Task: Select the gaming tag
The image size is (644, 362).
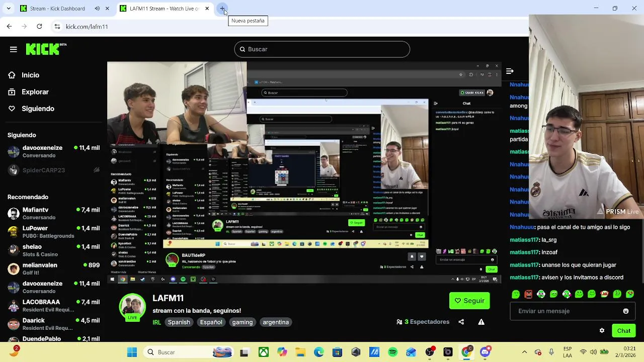Action: click(243, 322)
